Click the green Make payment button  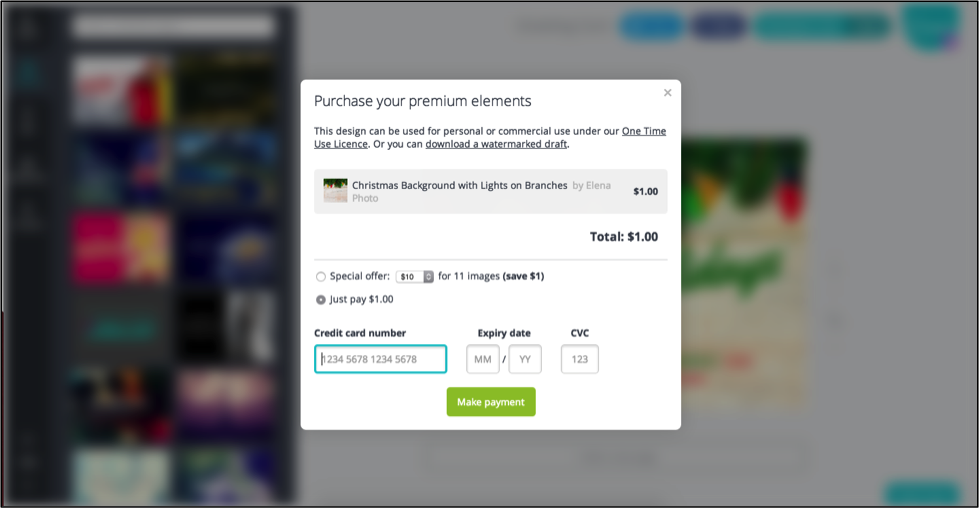pos(491,402)
